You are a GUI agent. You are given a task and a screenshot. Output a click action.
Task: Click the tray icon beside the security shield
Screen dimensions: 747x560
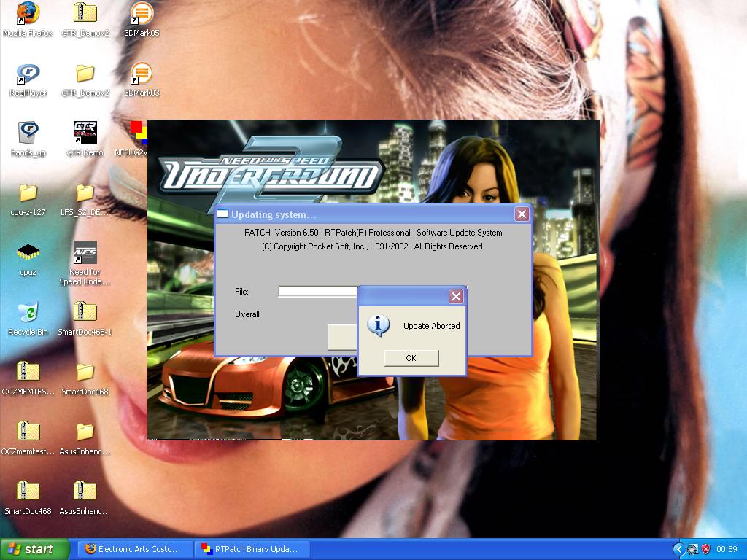693,549
